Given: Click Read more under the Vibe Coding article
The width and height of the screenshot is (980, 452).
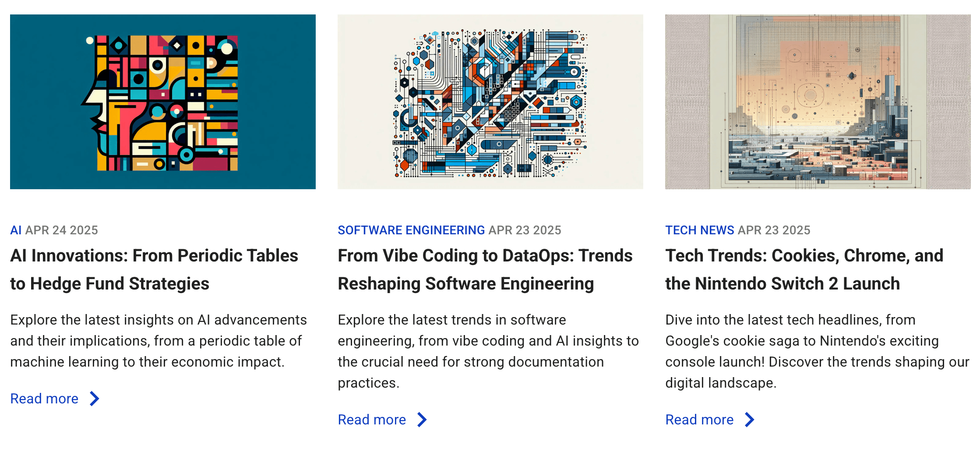Looking at the screenshot, I should click(372, 420).
